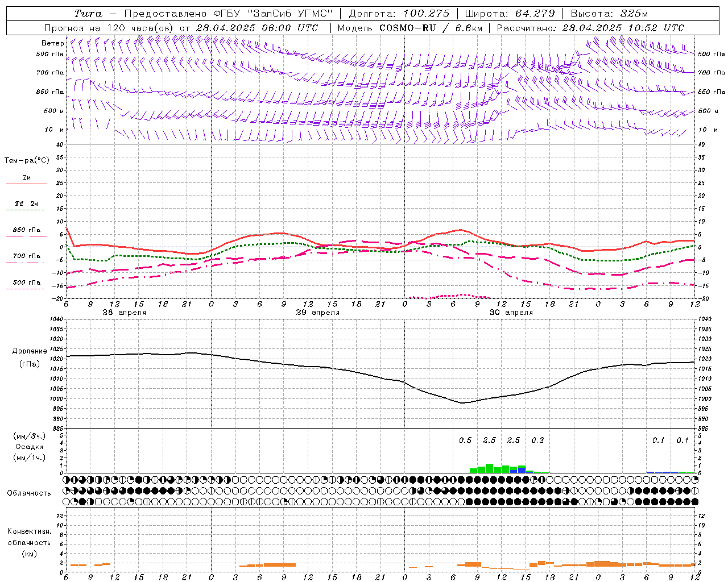The width and height of the screenshot is (728, 582).
Task: Click the "(гПа)" unit under Давление
Action: (29, 364)
